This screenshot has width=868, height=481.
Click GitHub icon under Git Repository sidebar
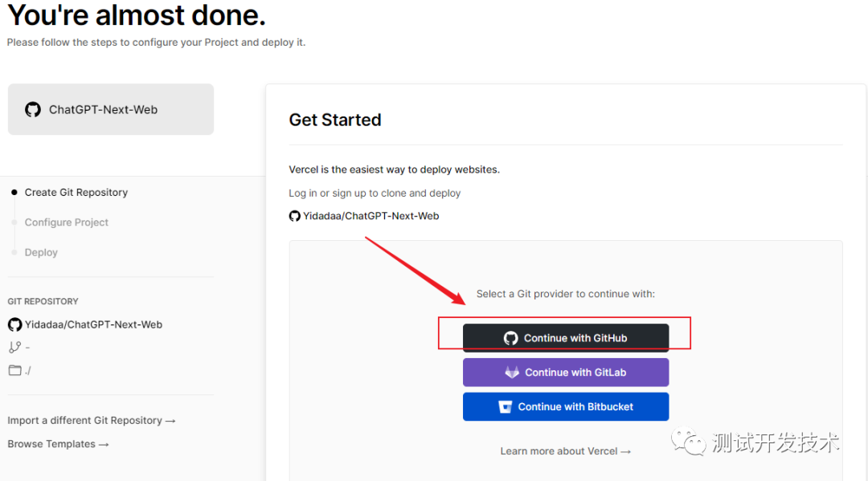click(x=14, y=325)
